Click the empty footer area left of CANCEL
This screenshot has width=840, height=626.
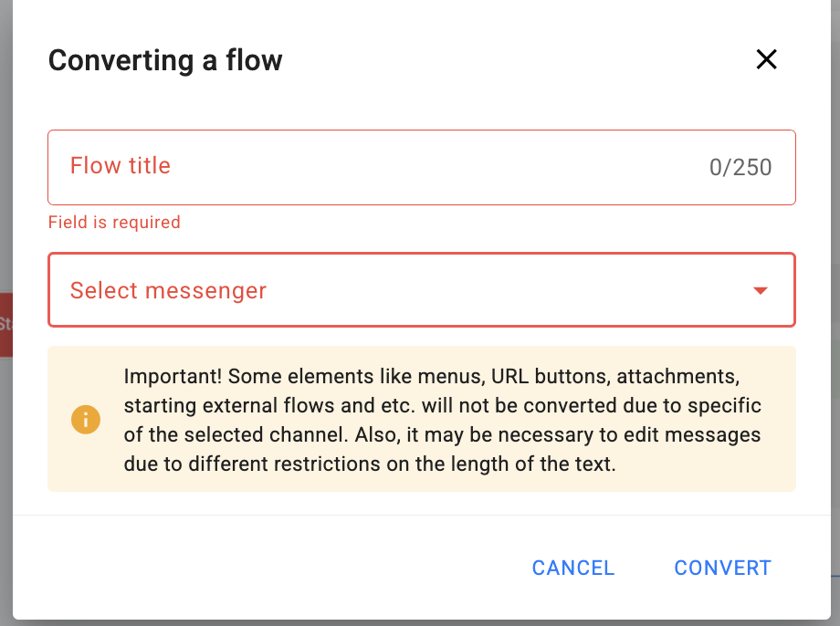pos(274,568)
